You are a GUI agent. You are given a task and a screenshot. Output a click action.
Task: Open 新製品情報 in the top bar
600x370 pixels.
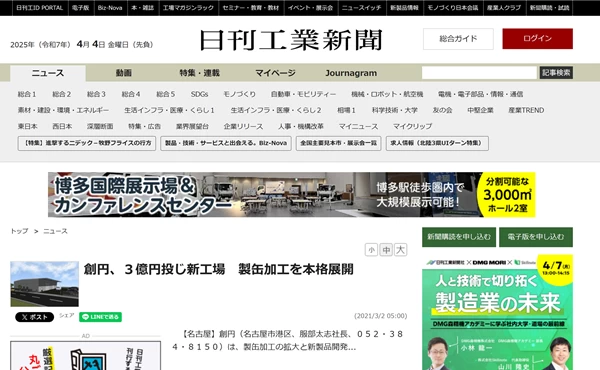click(404, 8)
